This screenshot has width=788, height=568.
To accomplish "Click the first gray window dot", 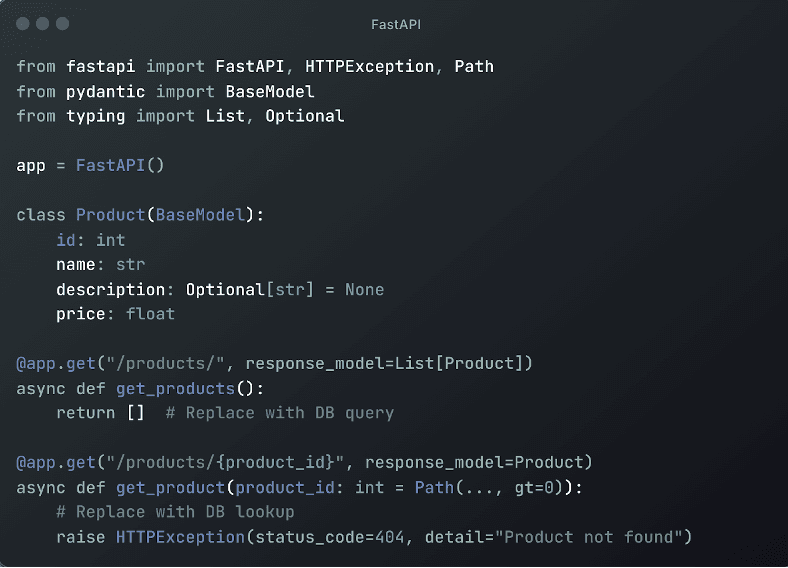I will (x=23, y=24).
